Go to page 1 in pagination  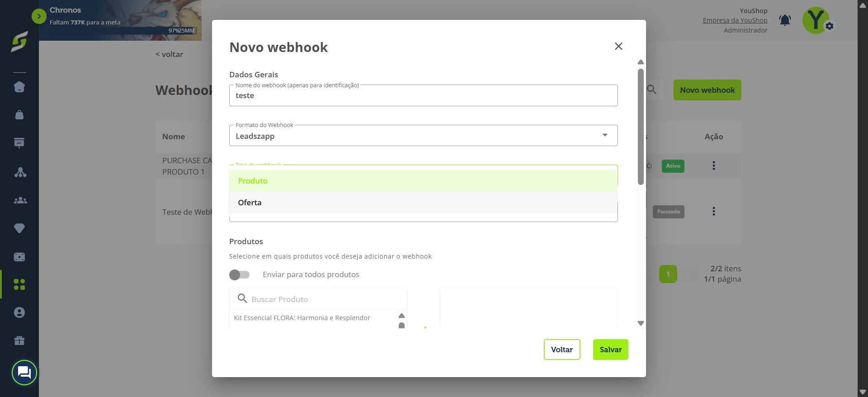[668, 274]
